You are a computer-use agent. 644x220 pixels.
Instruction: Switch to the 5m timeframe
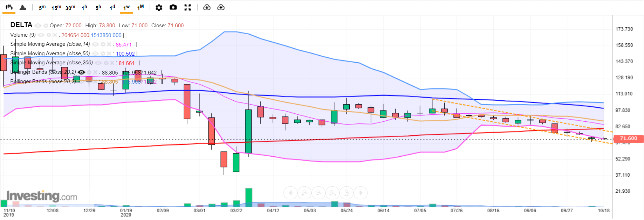(42, 7)
